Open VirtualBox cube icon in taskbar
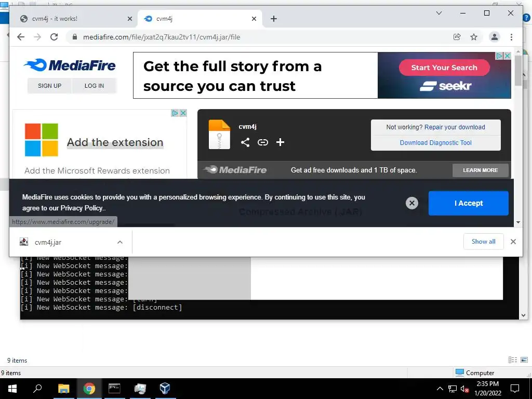 pyautogui.click(x=165, y=389)
